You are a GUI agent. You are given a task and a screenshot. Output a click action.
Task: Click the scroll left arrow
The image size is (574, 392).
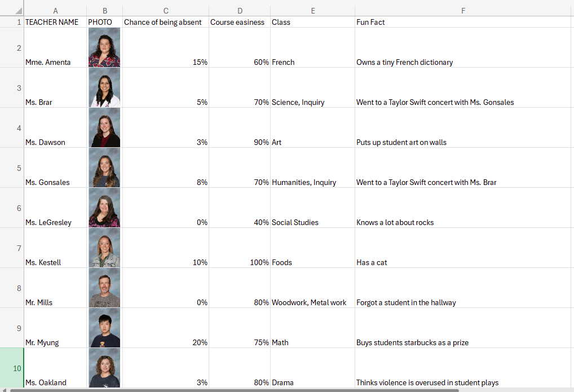click(5, 390)
